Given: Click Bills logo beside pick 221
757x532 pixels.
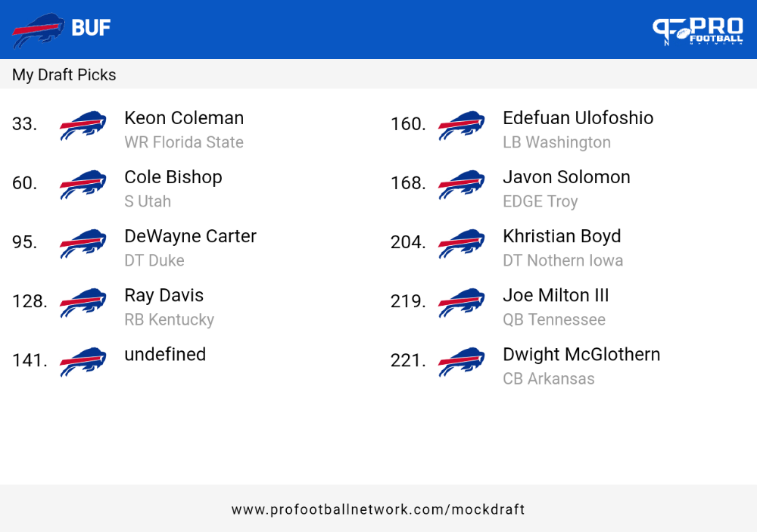Looking at the screenshot, I should tap(462, 362).
